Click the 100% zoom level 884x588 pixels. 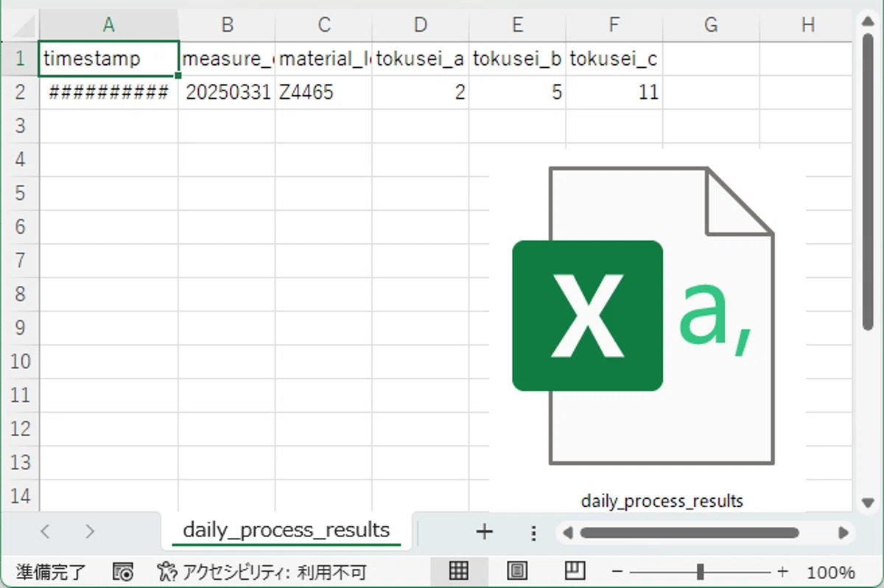pyautogui.click(x=831, y=573)
